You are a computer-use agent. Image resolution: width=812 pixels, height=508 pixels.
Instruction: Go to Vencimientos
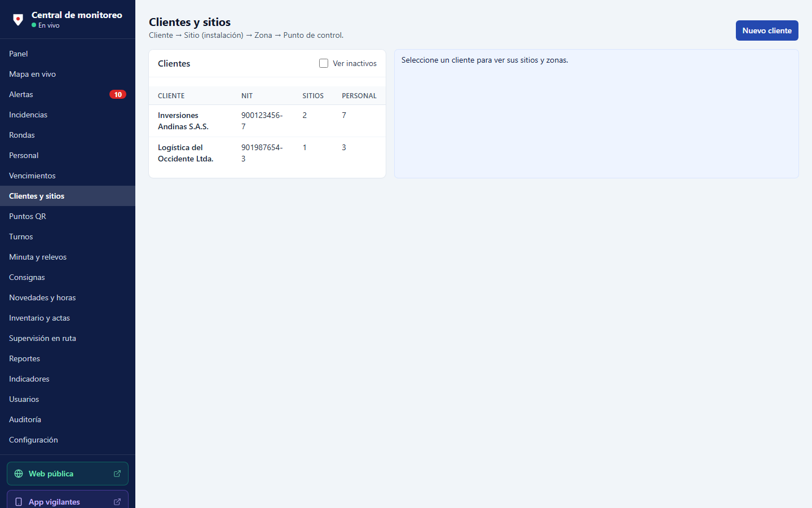click(68, 176)
